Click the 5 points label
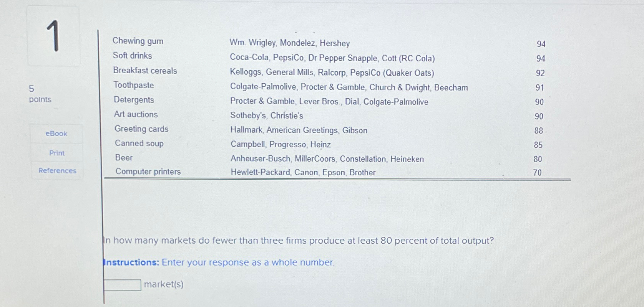Viewport: 644px width, 307px height. [x=40, y=94]
